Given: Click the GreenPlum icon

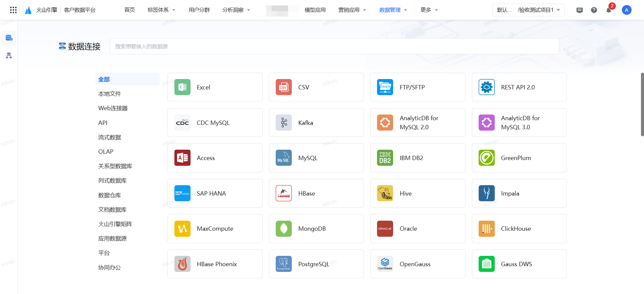Looking at the screenshot, I should click(x=487, y=158).
